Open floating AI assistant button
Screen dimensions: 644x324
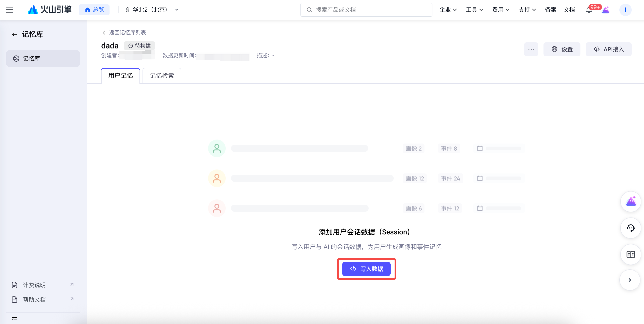[631, 201]
